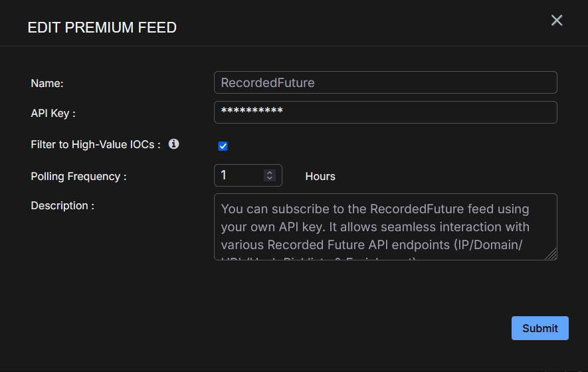588x372 pixels.
Task: Uncheck the Filter to High-Value IOCs checkbox
Action: 223,146
